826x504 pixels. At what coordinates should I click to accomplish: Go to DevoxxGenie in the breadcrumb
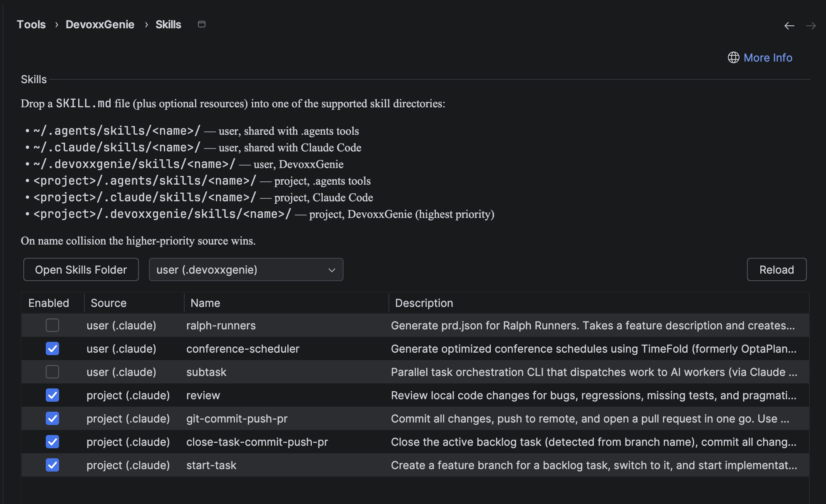(x=100, y=25)
